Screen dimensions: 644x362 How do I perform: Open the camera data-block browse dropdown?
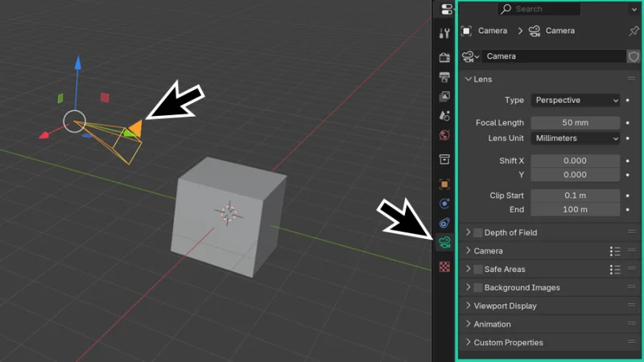(471, 56)
